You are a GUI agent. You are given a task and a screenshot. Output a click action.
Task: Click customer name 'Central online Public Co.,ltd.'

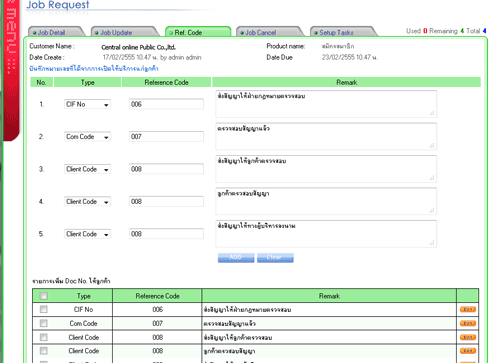point(138,47)
